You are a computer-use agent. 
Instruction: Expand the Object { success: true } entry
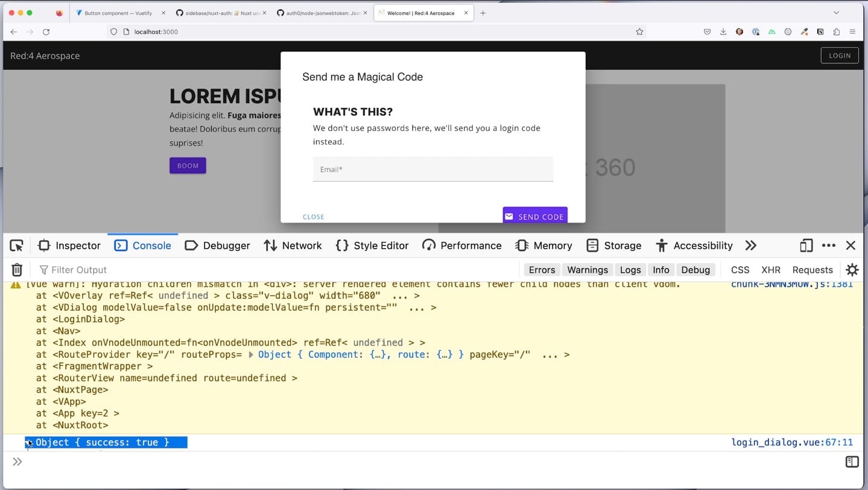27,442
